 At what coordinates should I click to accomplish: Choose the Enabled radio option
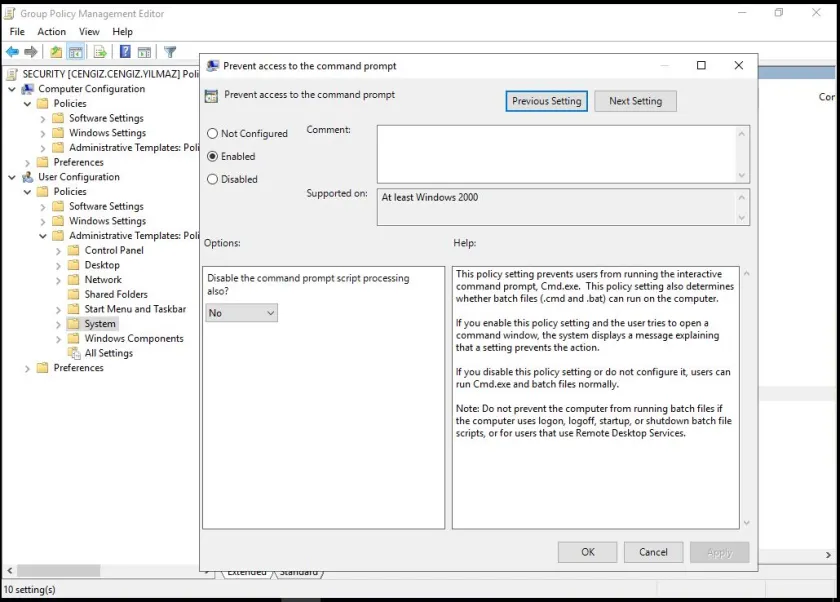pos(212,157)
